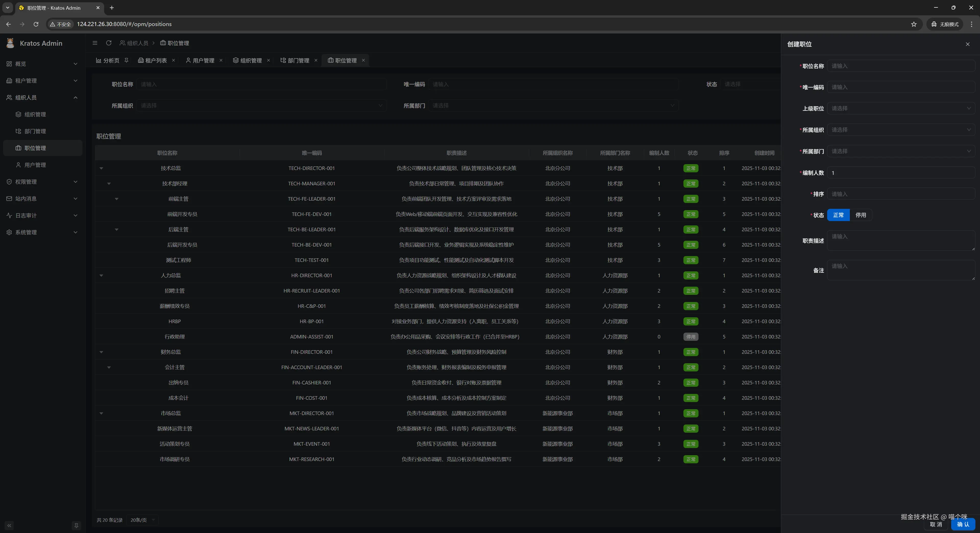Click the page refresh icon in header
980x533 pixels.
109,43
